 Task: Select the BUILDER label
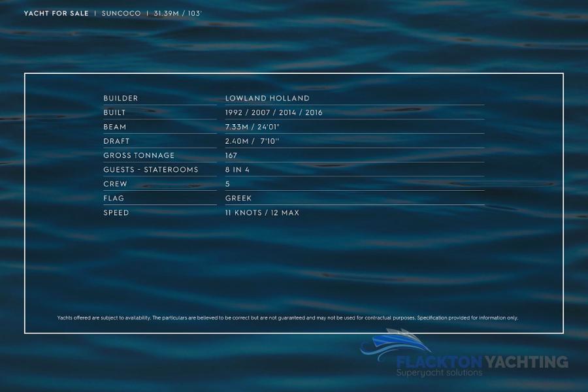[121, 98]
